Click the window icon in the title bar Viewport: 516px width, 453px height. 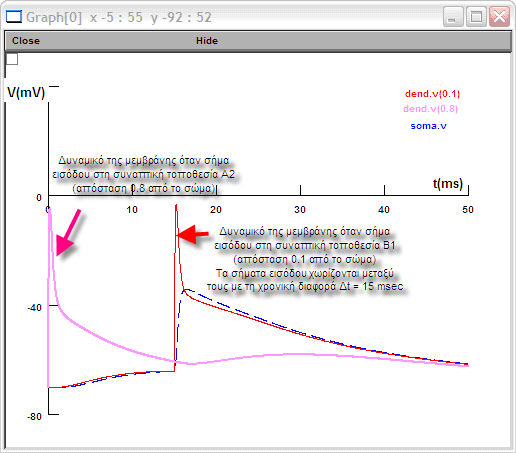tap(14, 17)
